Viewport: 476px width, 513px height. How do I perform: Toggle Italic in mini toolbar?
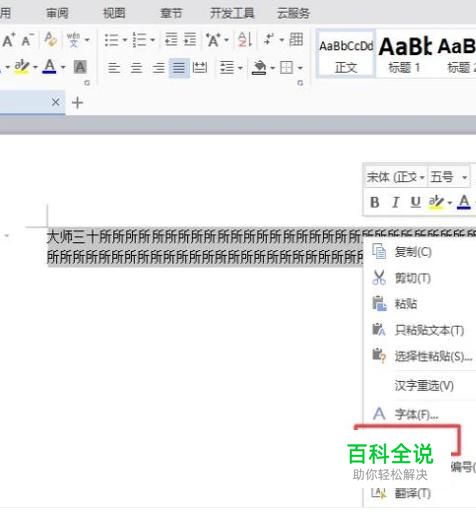tap(396, 202)
